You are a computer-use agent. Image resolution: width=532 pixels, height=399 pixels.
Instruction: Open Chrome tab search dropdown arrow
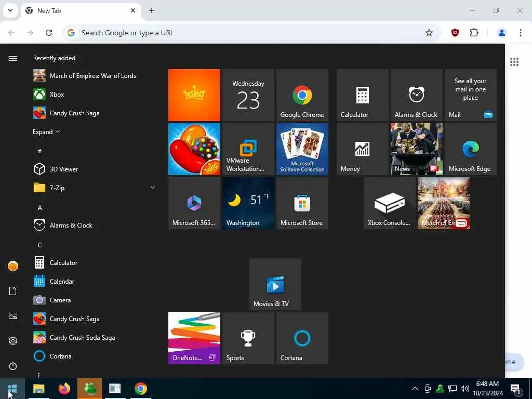(x=10, y=10)
